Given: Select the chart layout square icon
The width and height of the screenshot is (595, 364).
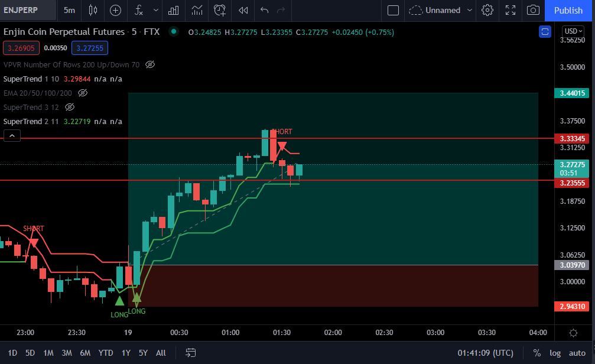Looking at the screenshot, I should [x=393, y=10].
